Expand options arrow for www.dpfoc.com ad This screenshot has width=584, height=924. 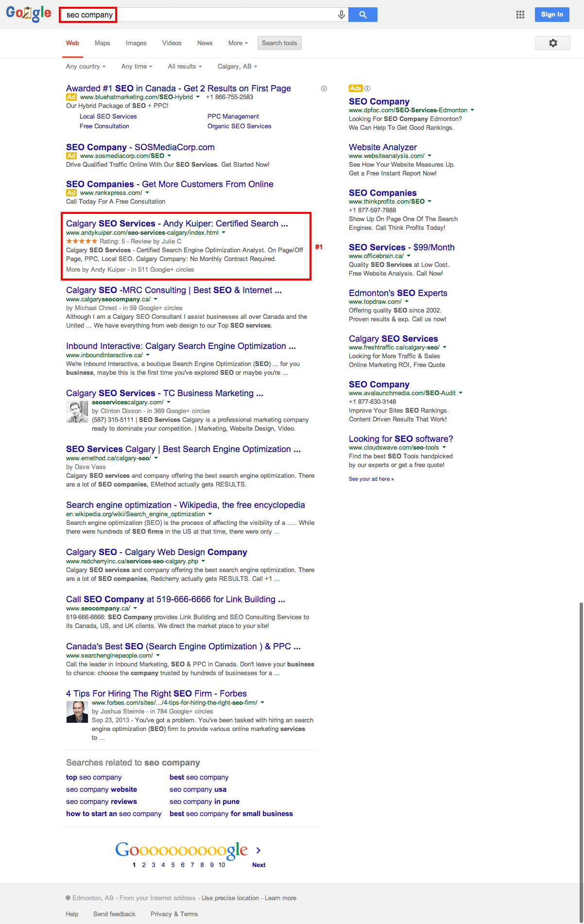point(472,110)
